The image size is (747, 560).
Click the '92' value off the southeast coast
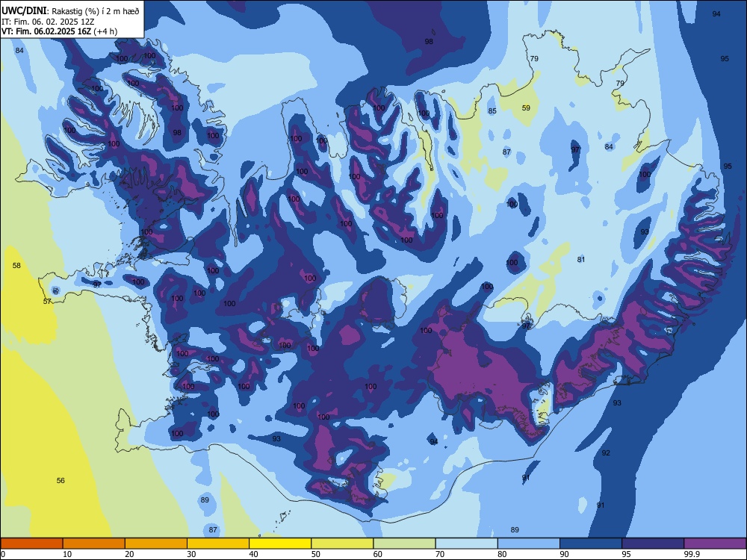click(606, 453)
